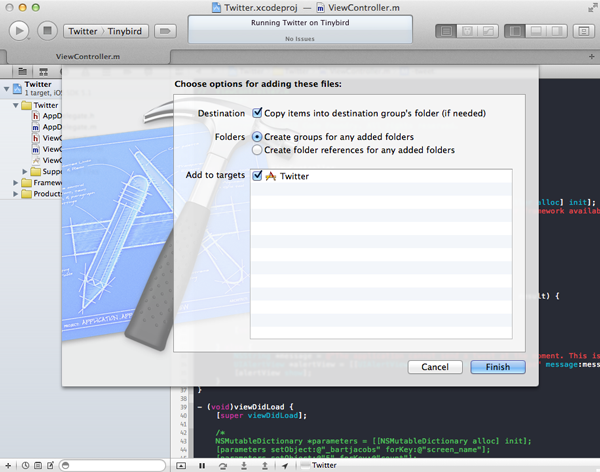Expand the Supporting Files folder triangle
Screen dimensions: 600x472
point(24,171)
